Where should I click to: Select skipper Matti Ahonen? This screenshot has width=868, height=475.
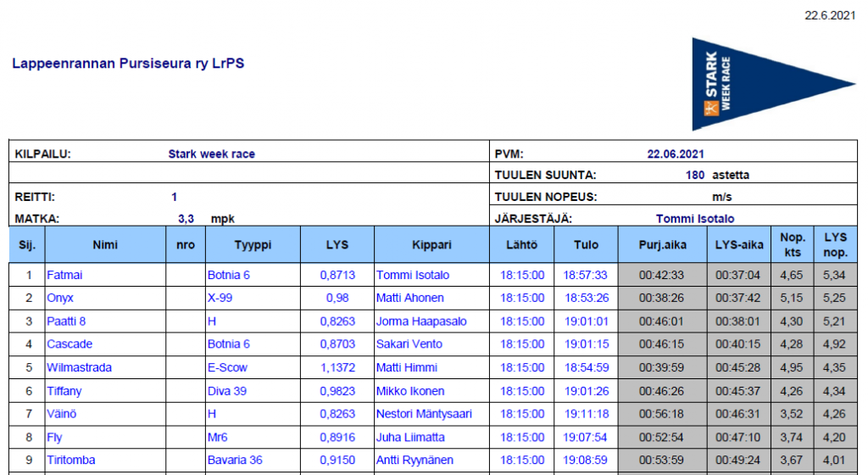(x=409, y=298)
